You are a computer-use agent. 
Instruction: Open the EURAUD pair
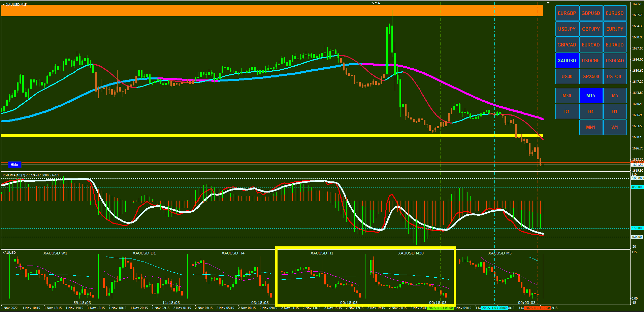click(x=615, y=45)
